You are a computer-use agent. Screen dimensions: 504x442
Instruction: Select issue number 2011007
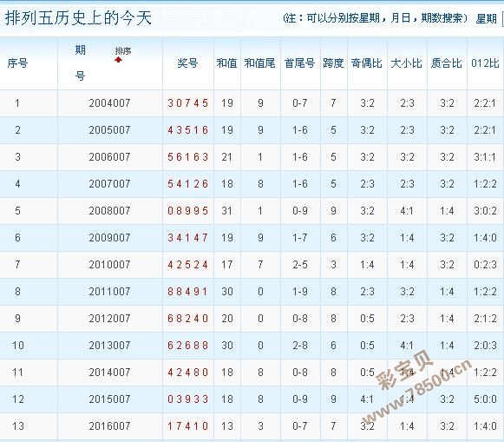(109, 292)
